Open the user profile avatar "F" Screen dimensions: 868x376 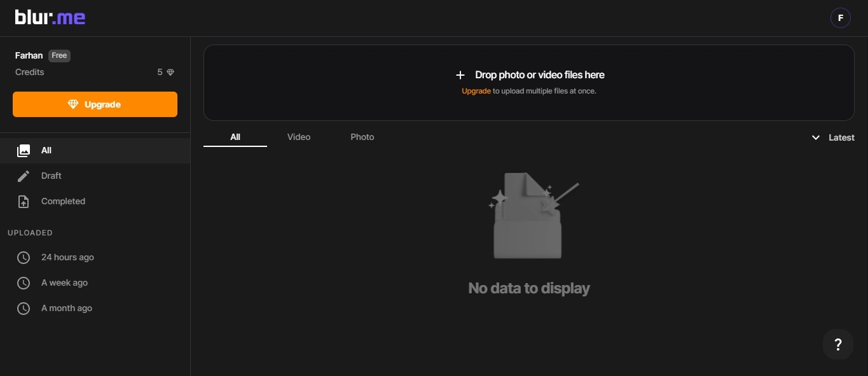pos(840,18)
